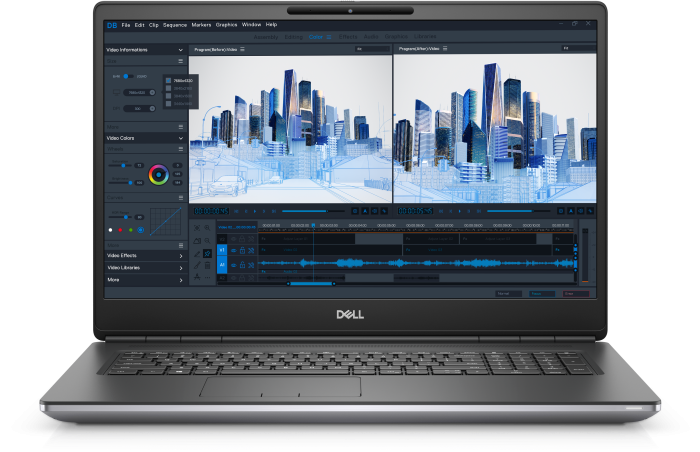Check the fourth resolution checkbox in list
The width and height of the screenshot is (700, 452).
168,104
